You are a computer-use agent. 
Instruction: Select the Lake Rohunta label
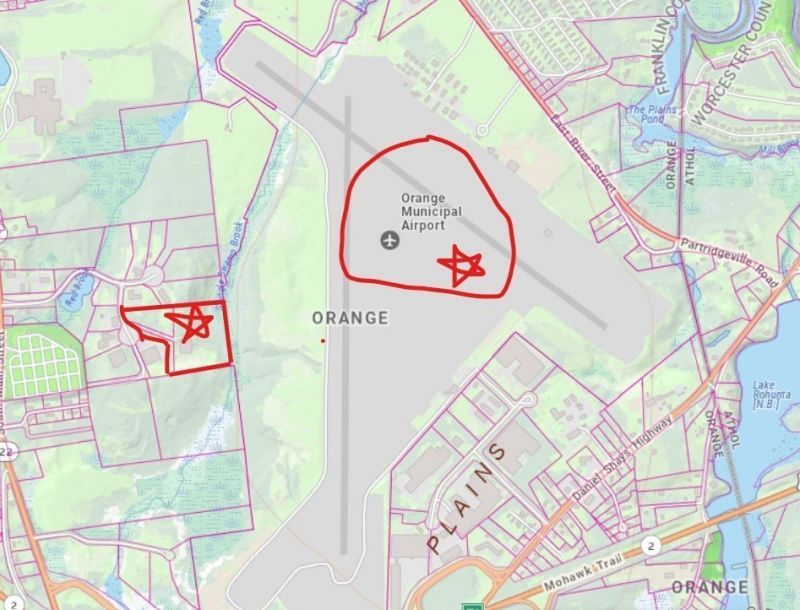(x=772, y=395)
